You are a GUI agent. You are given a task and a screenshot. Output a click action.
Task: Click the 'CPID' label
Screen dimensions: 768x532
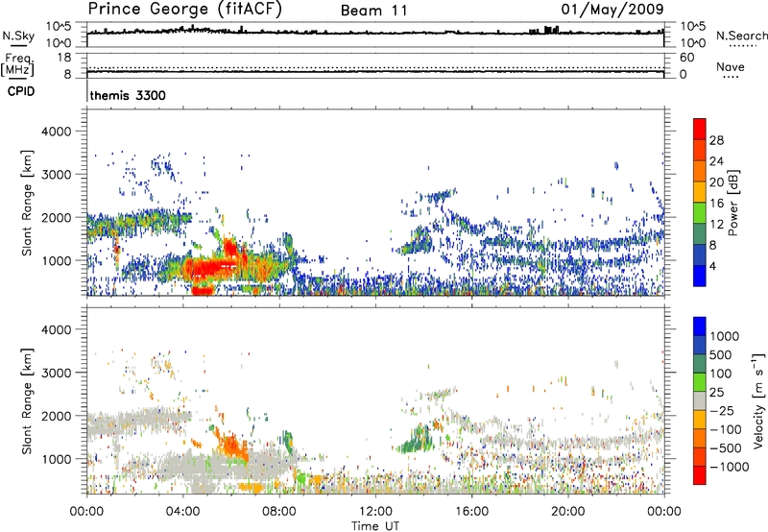[x=21, y=91]
